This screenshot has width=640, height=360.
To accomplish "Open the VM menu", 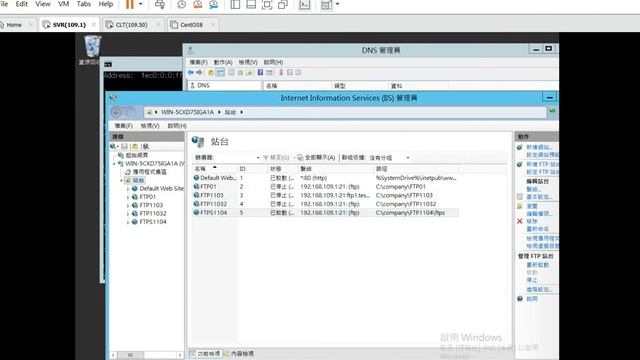I will tap(63, 4).
